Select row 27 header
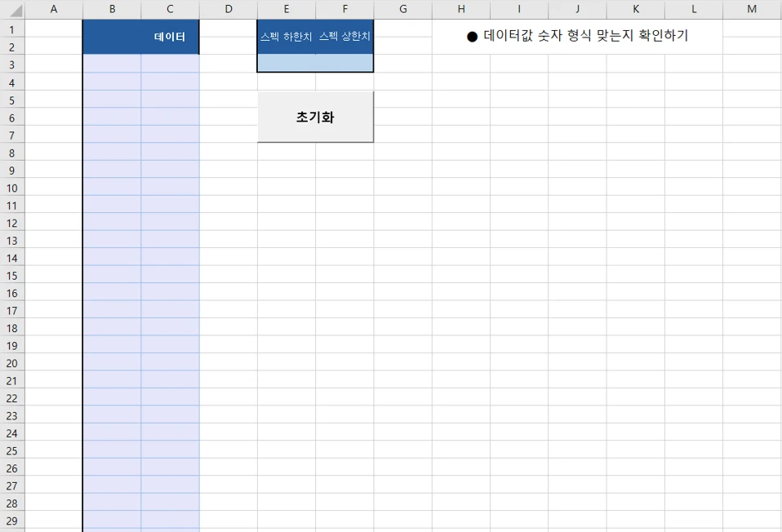 pyautogui.click(x=12, y=485)
